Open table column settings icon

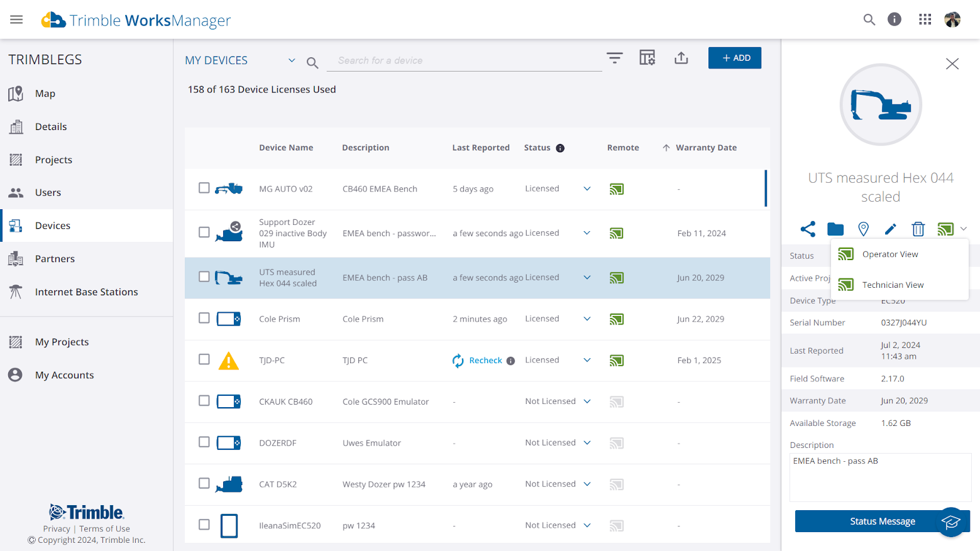pos(647,58)
